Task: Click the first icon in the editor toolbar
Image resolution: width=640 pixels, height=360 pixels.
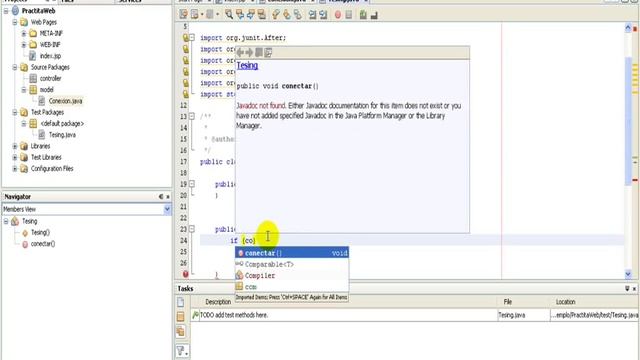Action: (183, 15)
